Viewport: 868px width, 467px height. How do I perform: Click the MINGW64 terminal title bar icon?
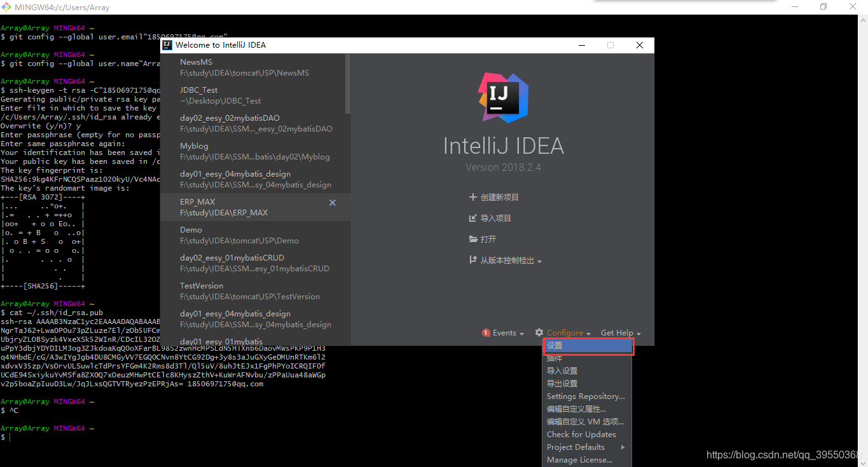point(6,7)
